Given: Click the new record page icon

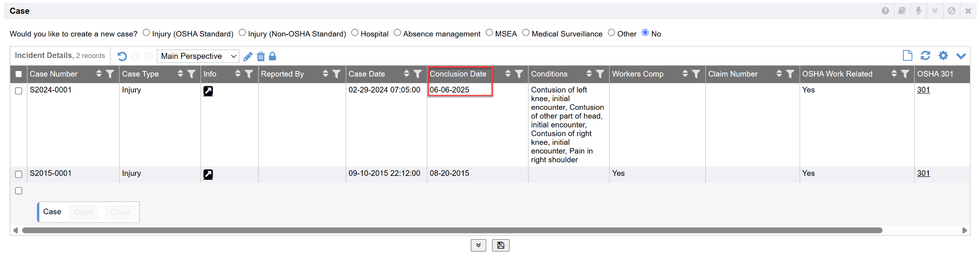Looking at the screenshot, I should 907,56.
